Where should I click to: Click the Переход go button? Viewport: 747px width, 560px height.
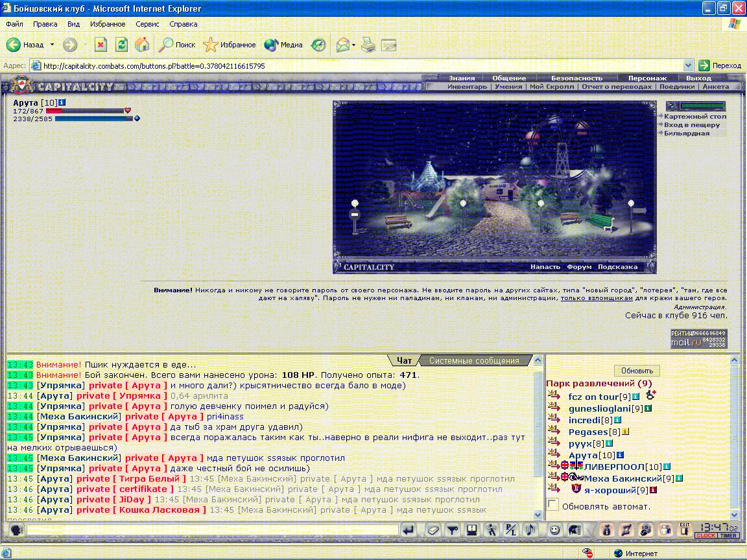pos(720,65)
